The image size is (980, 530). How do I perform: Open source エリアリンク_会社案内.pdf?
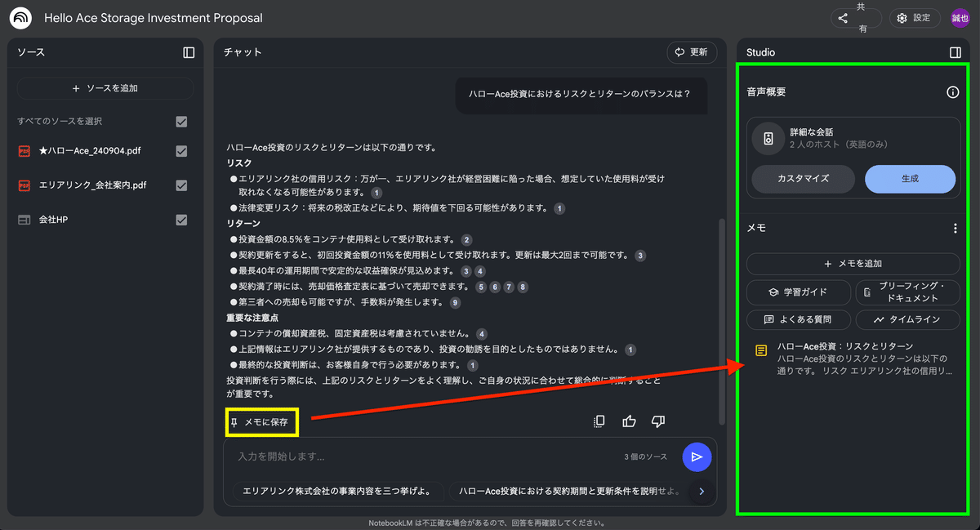[93, 185]
